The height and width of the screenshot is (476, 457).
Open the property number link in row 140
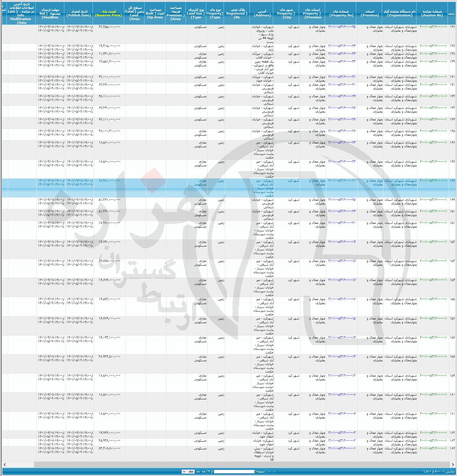(342, 77)
